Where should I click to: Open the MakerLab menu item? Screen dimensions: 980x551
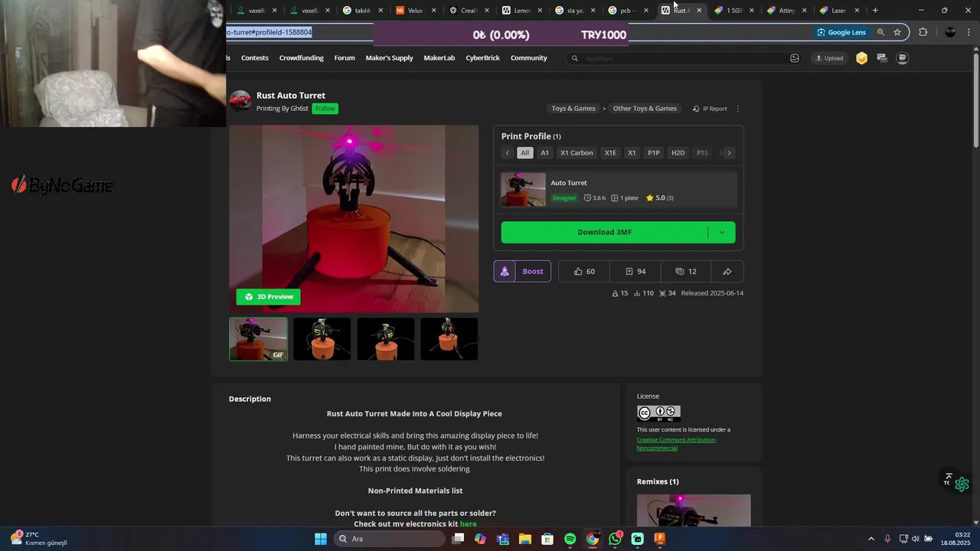(439, 58)
